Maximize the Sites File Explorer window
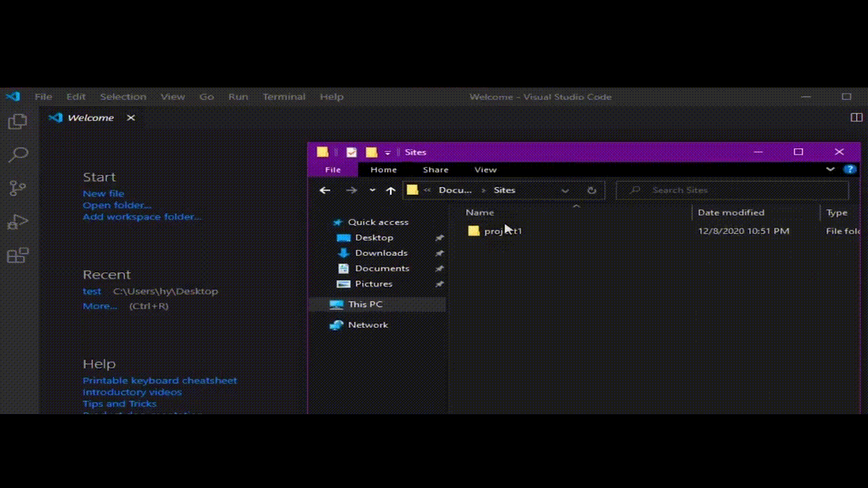The width and height of the screenshot is (868, 488). (798, 152)
